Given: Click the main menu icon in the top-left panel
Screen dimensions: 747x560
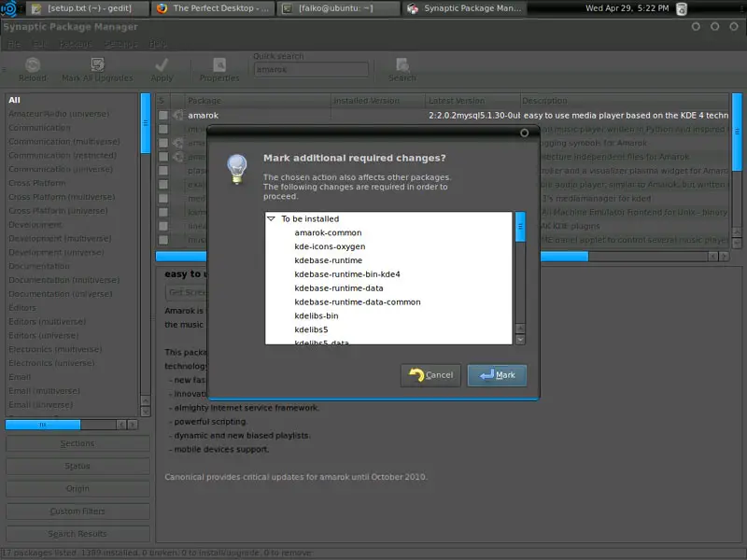Looking at the screenshot, I should pos(8,8).
